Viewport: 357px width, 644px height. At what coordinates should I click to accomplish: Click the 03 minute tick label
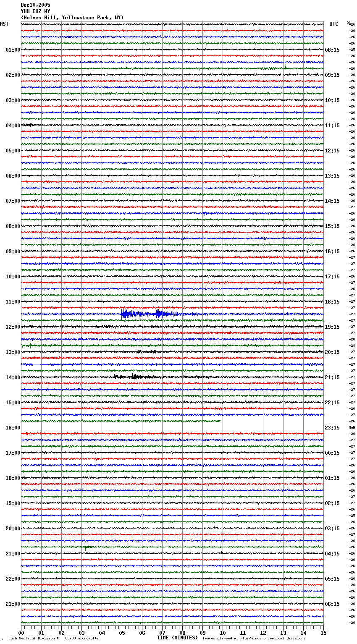tap(82, 633)
